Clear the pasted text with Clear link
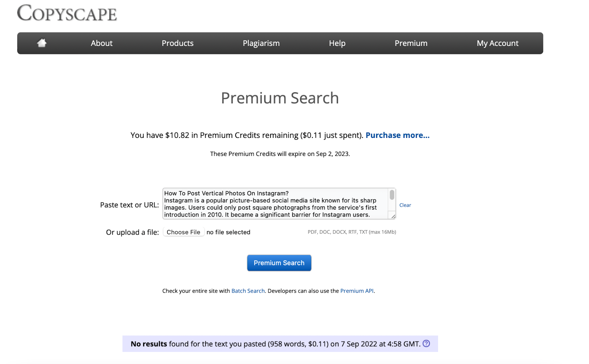This screenshot has height=364, width=589. 405,205
